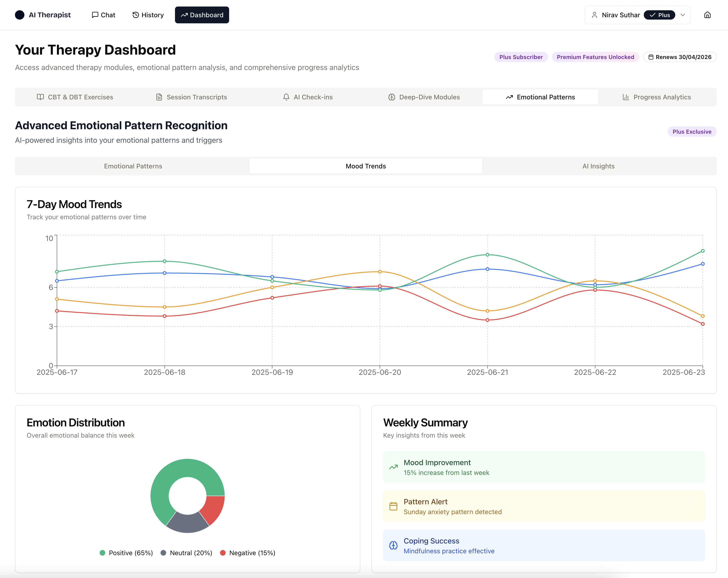This screenshot has height=578, width=728.
Task: Switch to Emotional Patterns sub-tab
Action: (133, 166)
